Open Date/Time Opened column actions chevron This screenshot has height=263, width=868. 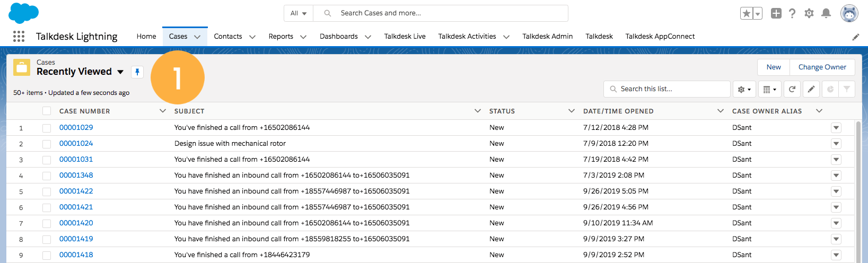coord(721,111)
